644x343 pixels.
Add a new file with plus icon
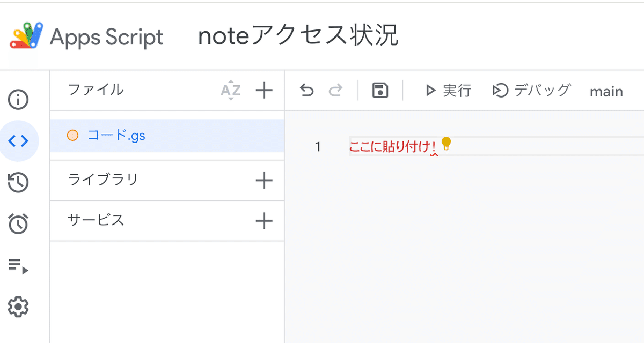click(x=264, y=90)
